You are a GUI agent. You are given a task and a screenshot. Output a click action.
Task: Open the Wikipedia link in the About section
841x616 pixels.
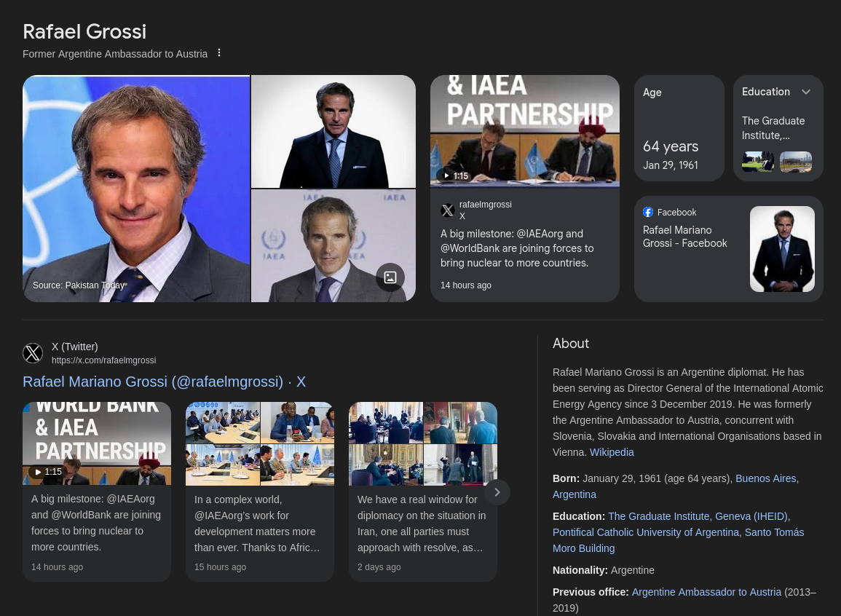coord(612,452)
